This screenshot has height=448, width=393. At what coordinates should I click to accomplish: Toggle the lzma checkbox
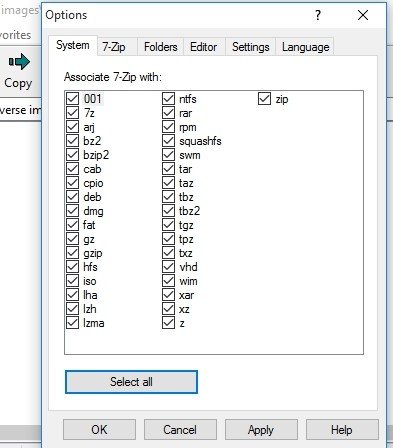coord(72,323)
